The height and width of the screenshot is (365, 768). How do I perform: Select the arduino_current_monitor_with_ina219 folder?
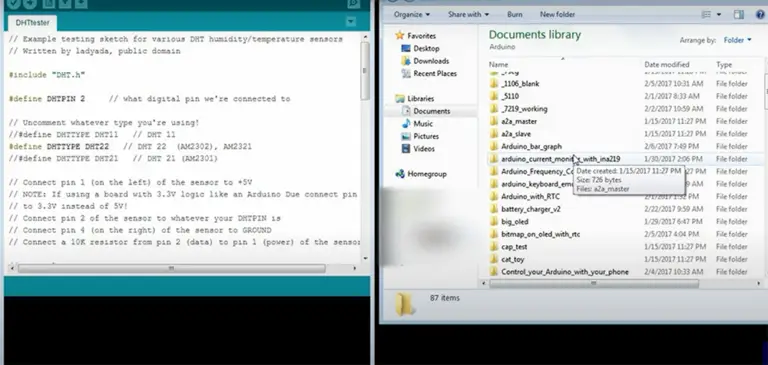point(560,159)
